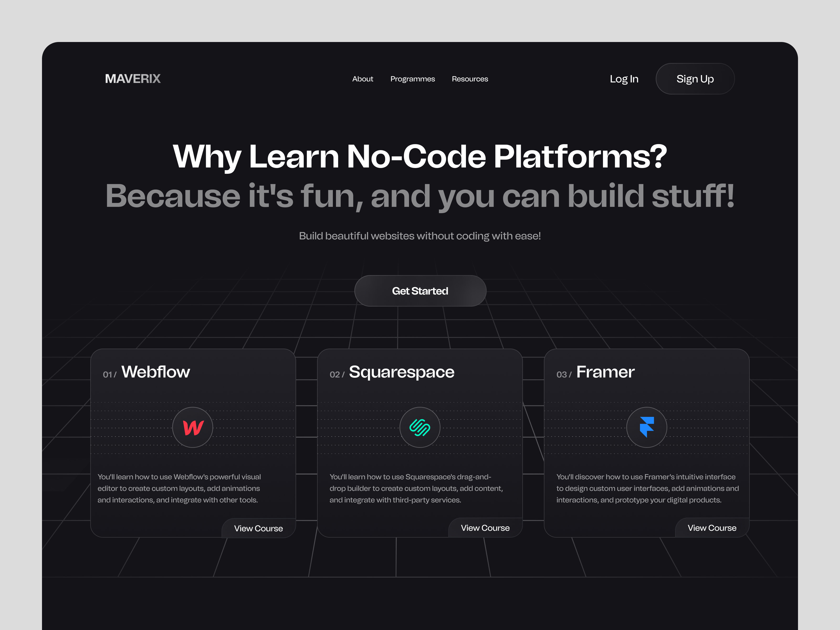The width and height of the screenshot is (840, 630).
Task: Click the MAVERIX logo
Action: click(133, 78)
